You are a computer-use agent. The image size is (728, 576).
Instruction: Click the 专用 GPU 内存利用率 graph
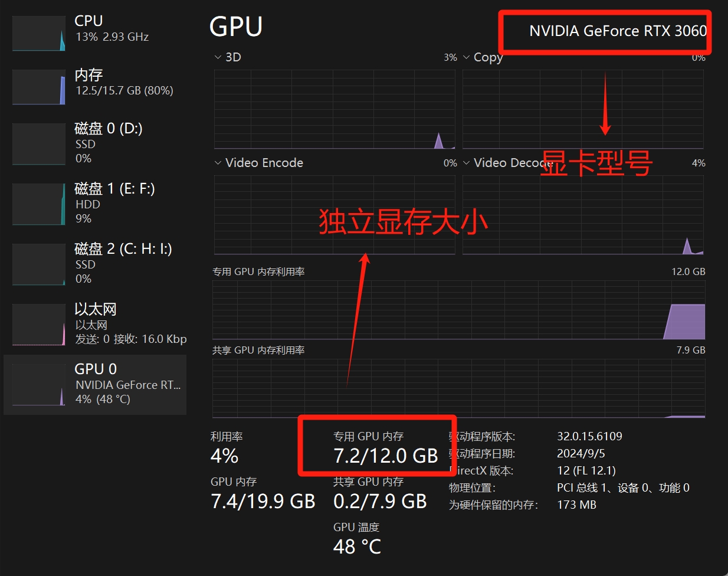(458, 310)
